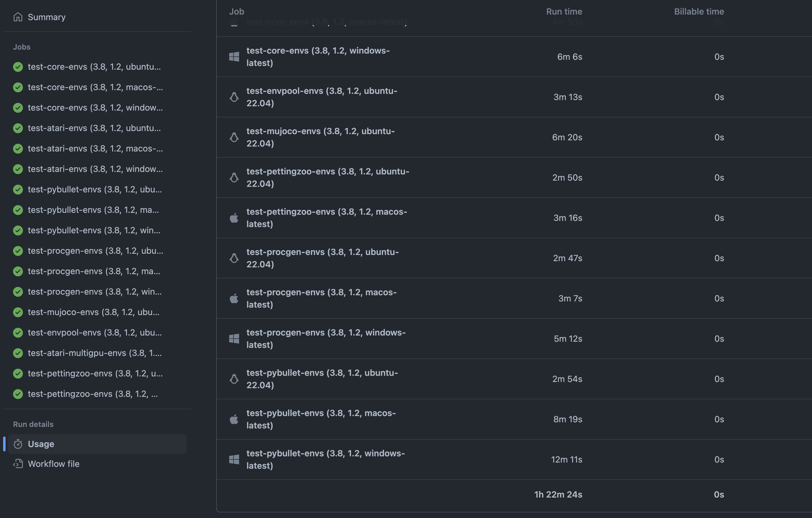
Task: Open test-envpool-envs job in sidebar
Action: [94, 332]
